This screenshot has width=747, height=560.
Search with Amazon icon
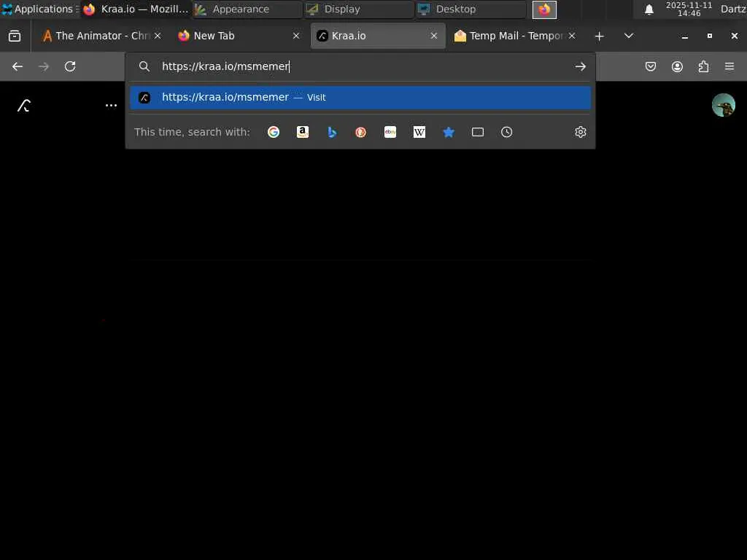point(303,132)
